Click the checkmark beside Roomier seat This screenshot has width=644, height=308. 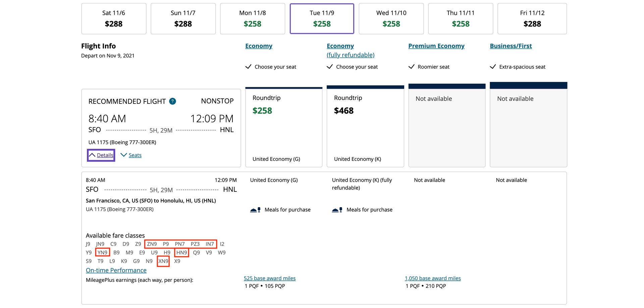coord(412,67)
